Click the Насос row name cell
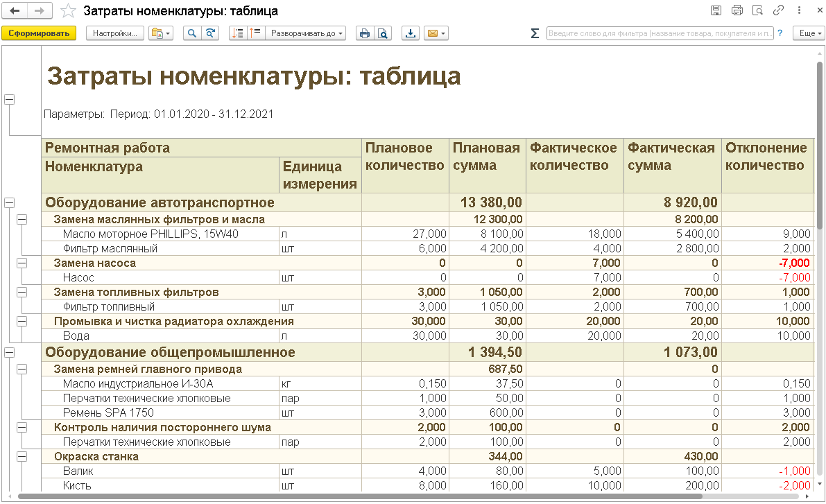 pyautogui.click(x=161, y=277)
